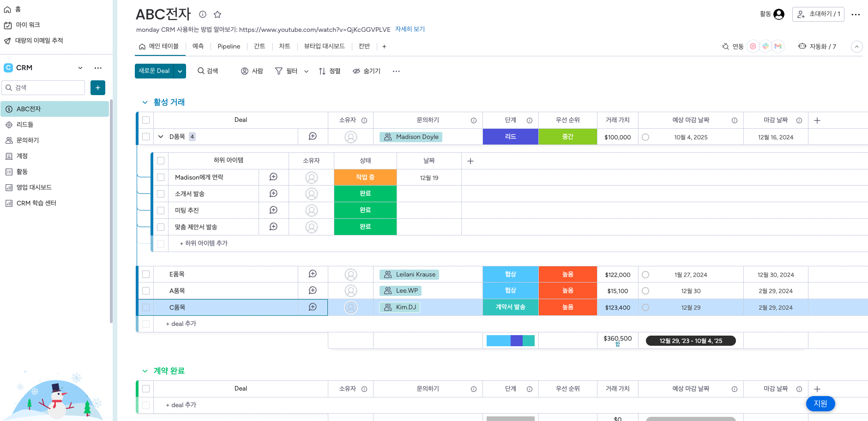
Task: Open board info icon next to ABC전자
Action: click(203, 14)
